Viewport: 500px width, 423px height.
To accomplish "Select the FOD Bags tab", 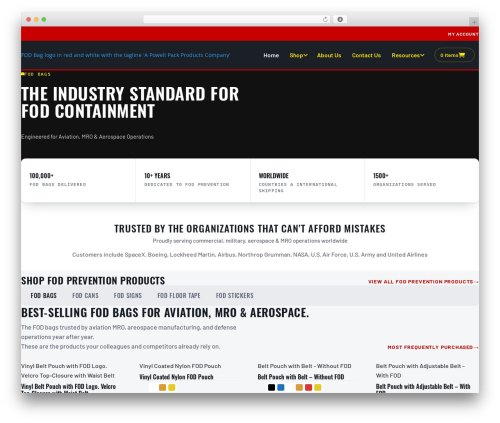I will [44, 296].
